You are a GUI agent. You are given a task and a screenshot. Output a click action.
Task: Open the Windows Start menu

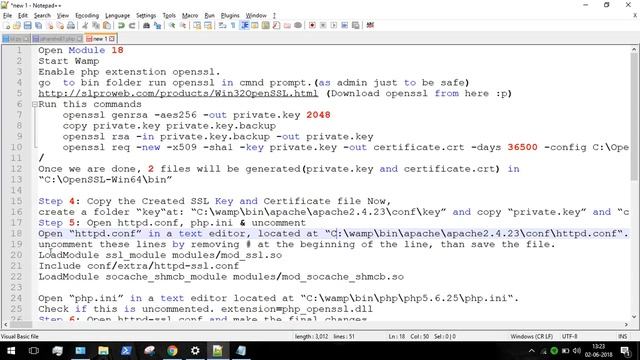click(x=11, y=351)
